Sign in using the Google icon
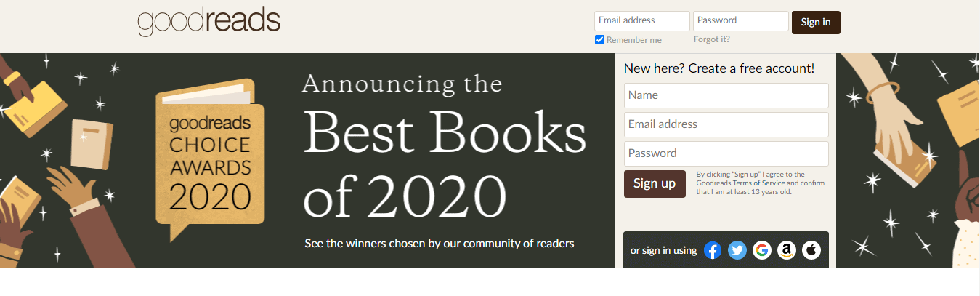980x296 pixels. (x=761, y=251)
